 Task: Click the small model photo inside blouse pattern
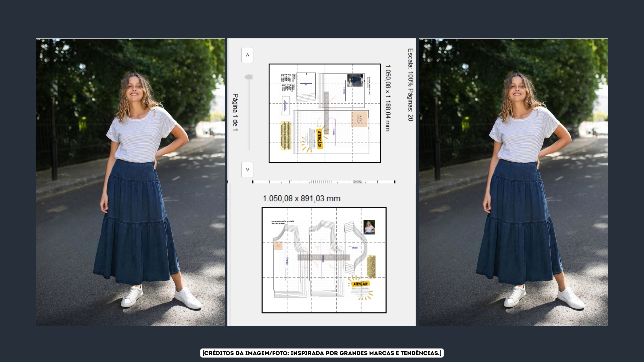click(369, 227)
